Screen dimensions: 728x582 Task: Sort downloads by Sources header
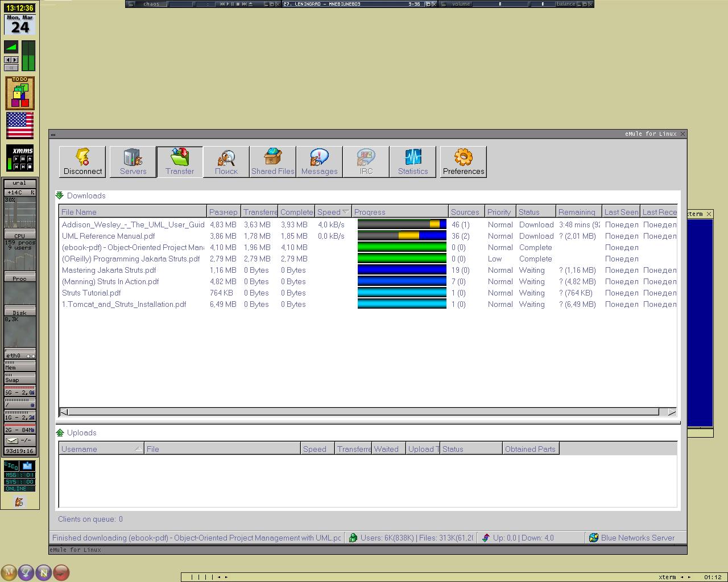click(x=466, y=212)
